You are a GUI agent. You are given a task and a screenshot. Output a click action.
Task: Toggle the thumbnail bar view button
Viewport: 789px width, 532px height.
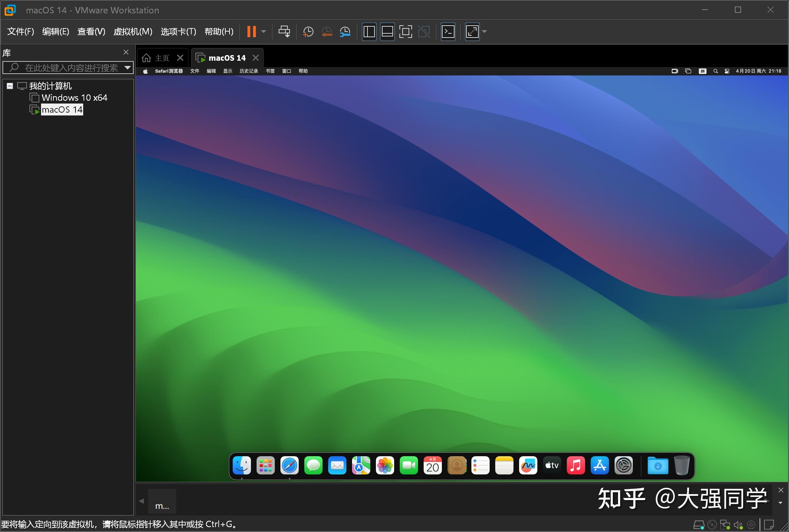pos(387,32)
